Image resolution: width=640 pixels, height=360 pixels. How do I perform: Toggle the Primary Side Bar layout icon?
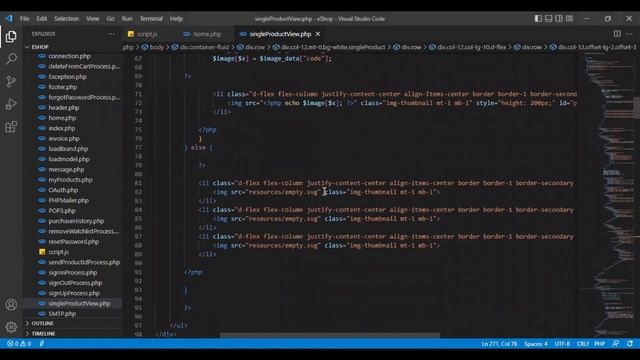[x=538, y=18]
